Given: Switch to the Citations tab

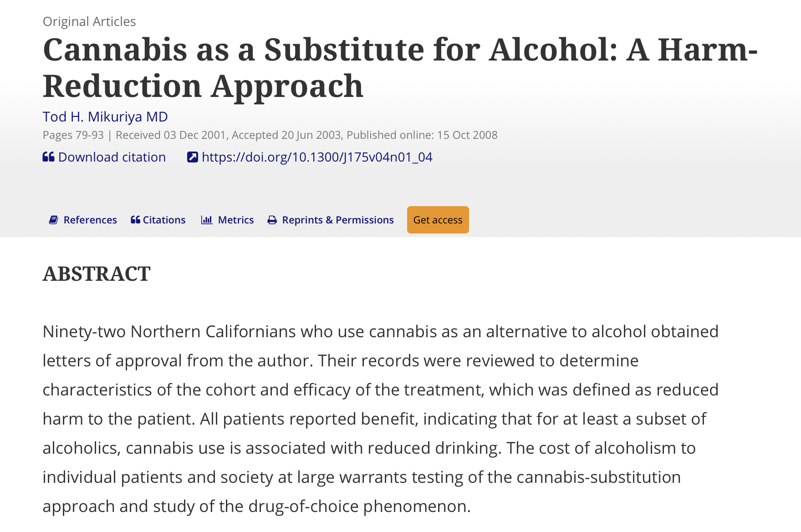Looking at the screenshot, I should point(158,220).
